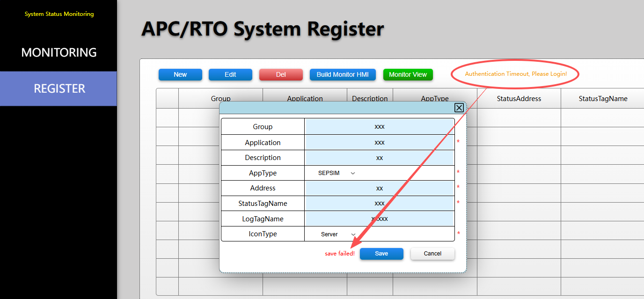The width and height of the screenshot is (644, 299).
Task: Open Build Monitor HMI
Action: pyautogui.click(x=343, y=74)
